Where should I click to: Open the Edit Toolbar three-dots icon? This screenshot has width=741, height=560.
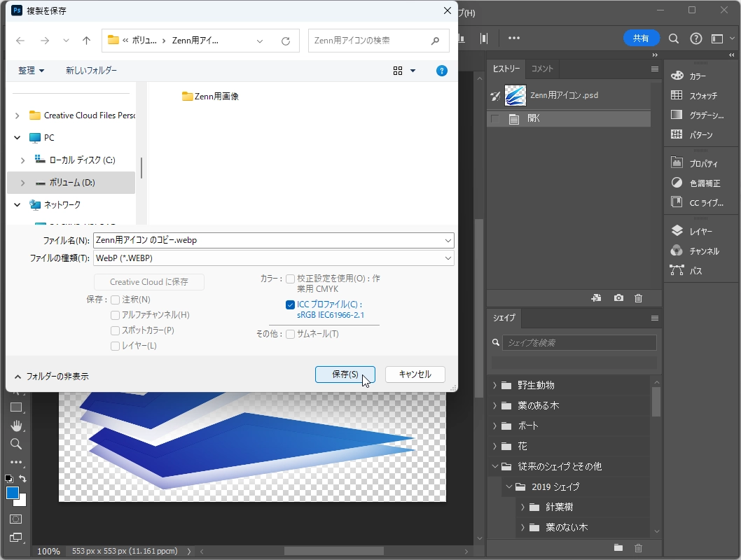[16, 462]
